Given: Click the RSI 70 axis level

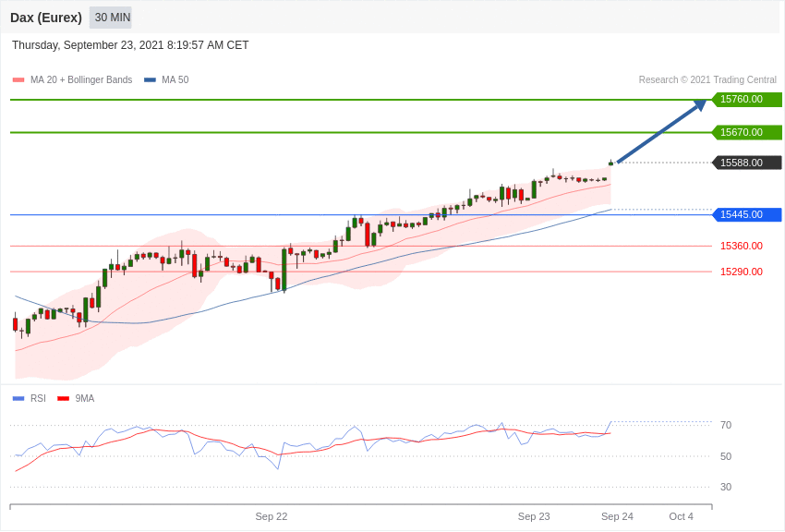Looking at the screenshot, I should (x=726, y=426).
